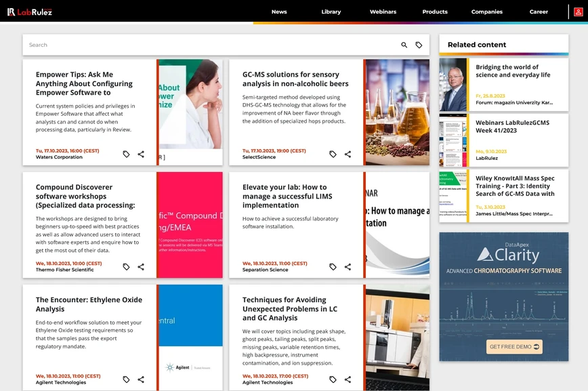588x391 pixels.
Task: Click the pink Compound Discoverer thumbnail
Action: click(x=190, y=225)
